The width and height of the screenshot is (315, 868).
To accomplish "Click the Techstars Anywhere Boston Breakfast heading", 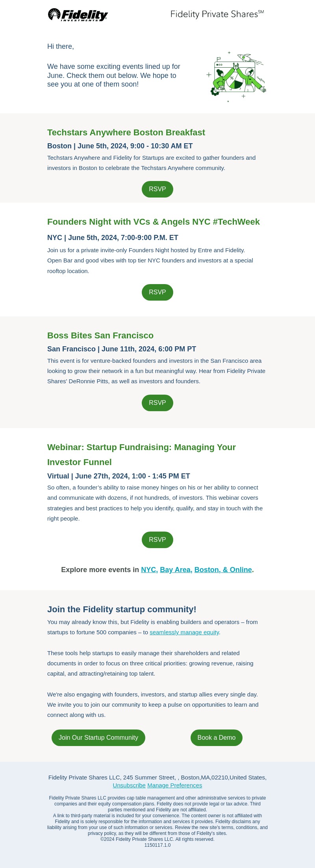I will point(126,133).
